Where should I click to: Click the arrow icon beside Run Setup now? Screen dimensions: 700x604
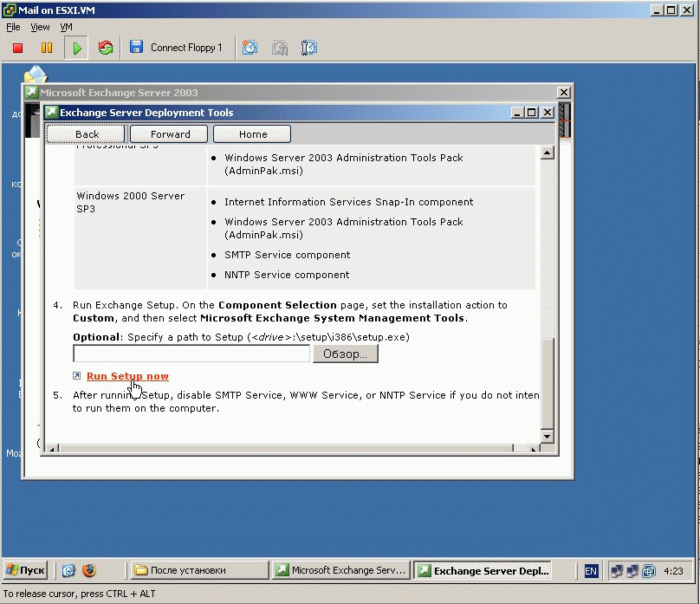tap(77, 376)
